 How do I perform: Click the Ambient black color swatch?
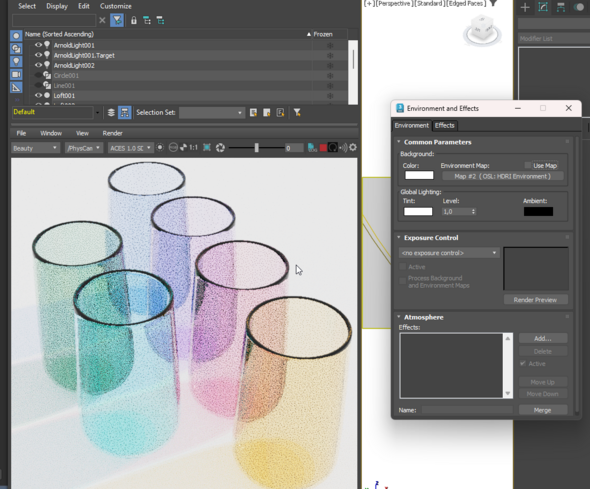[538, 211]
